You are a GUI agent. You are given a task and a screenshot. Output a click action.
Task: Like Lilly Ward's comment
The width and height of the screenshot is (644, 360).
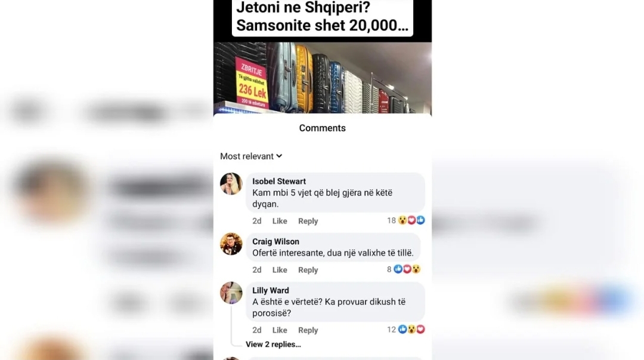point(280,330)
